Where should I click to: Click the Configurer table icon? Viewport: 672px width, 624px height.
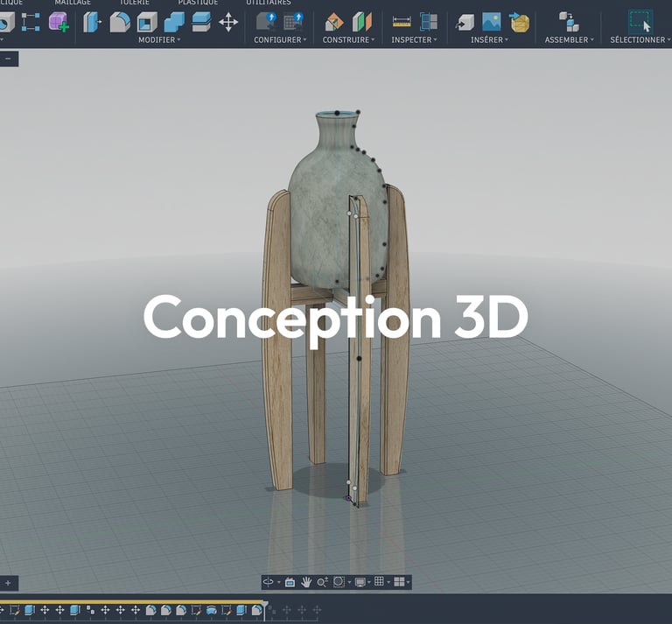point(294,22)
